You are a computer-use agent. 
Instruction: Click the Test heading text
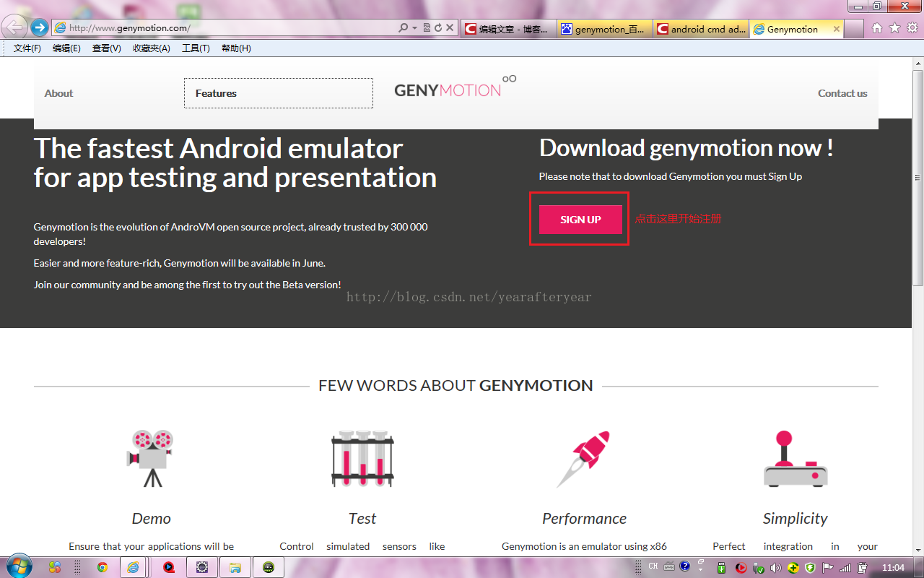[x=362, y=519]
